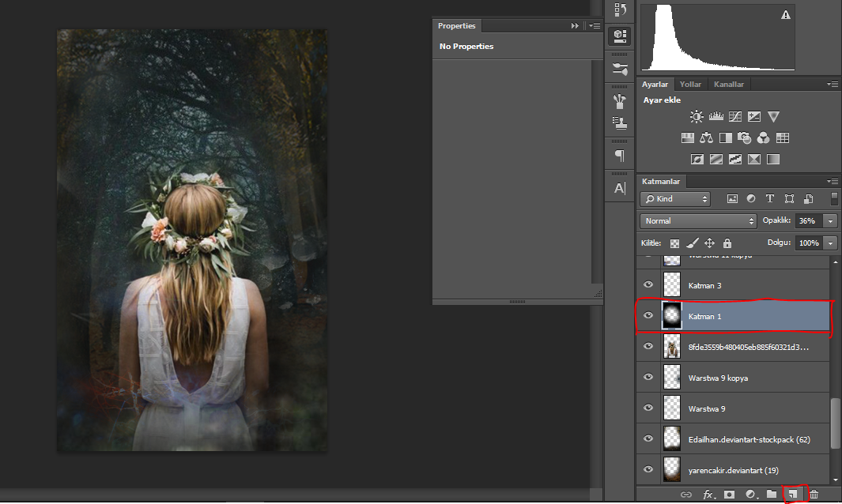The width and height of the screenshot is (842, 504).
Task: Hide the Warstwa 9 kopya layer
Action: pyautogui.click(x=648, y=377)
